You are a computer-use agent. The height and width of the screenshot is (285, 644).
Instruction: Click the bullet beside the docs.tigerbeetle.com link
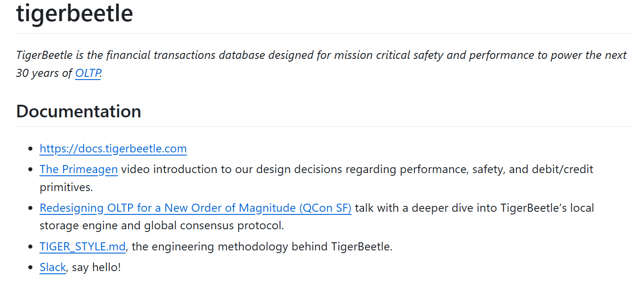(31, 149)
